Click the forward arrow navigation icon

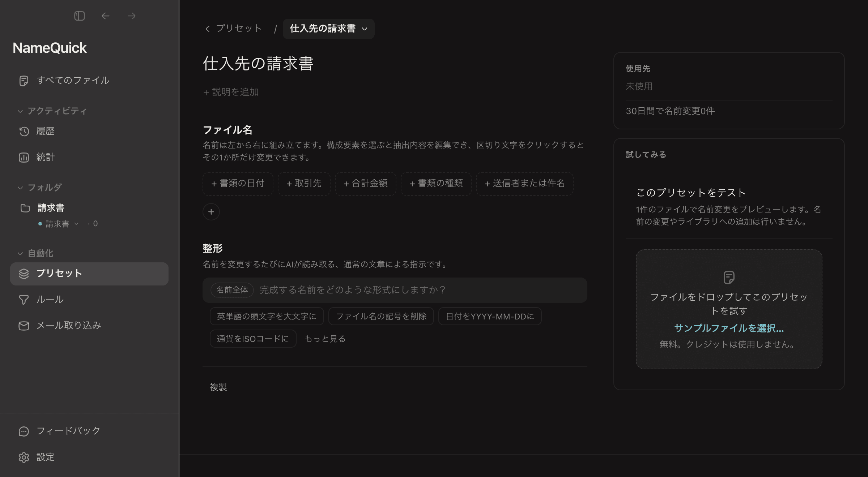click(x=132, y=16)
